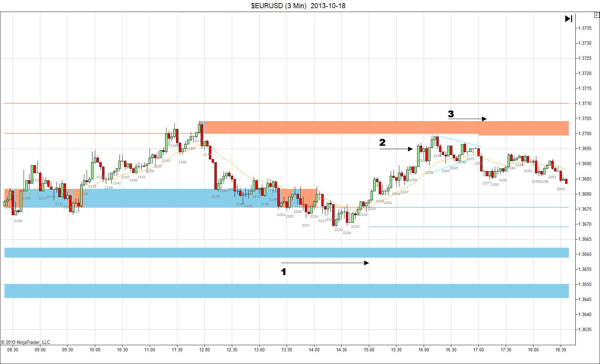Click the 11:30 time axis label
This screenshot has height=364, width=600.
177,350
